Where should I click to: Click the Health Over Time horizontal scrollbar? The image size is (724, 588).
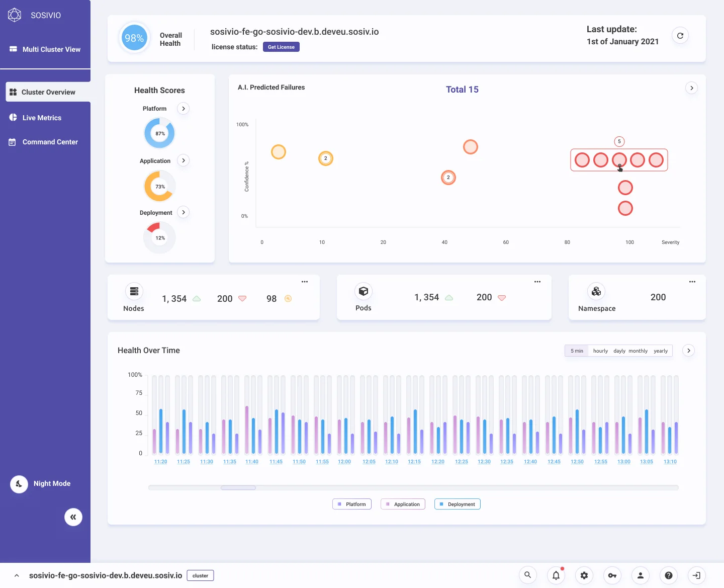[413, 487]
